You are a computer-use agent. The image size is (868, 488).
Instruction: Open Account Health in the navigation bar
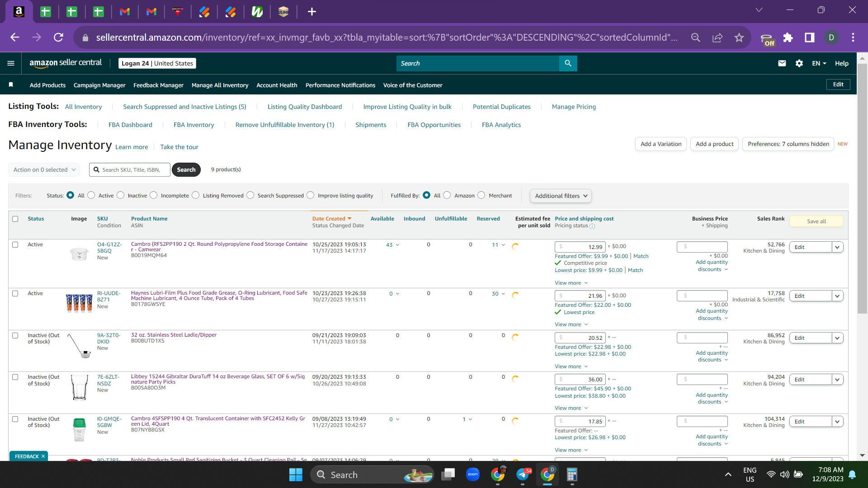tap(277, 85)
